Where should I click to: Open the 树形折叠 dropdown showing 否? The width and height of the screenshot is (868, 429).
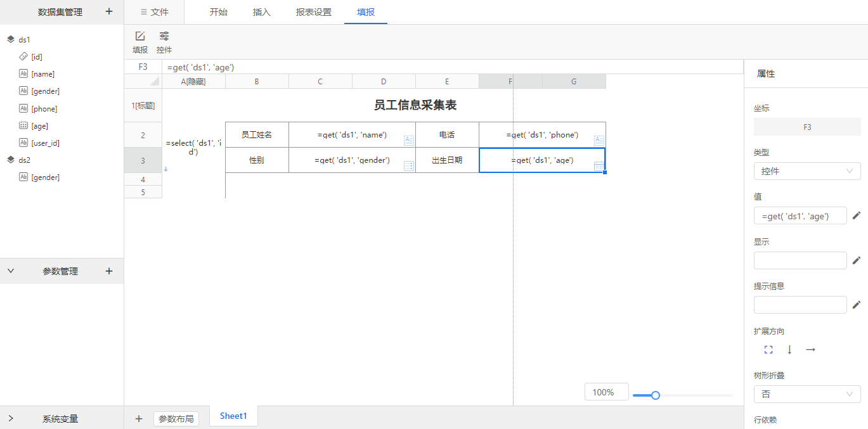coord(806,394)
